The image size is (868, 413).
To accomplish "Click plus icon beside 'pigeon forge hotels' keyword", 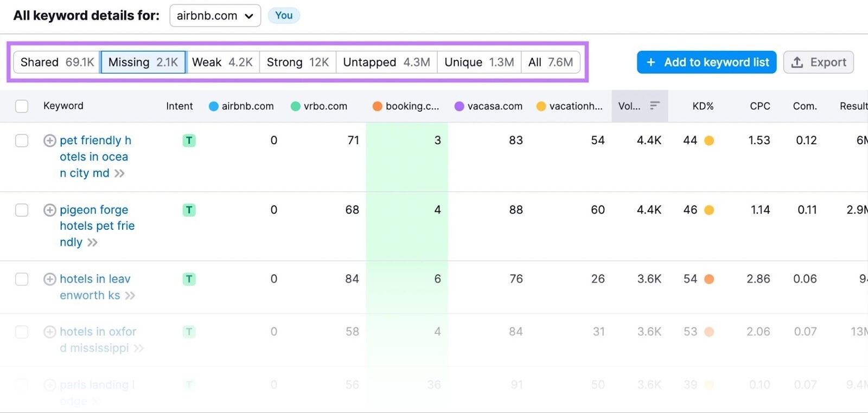I will pos(49,210).
